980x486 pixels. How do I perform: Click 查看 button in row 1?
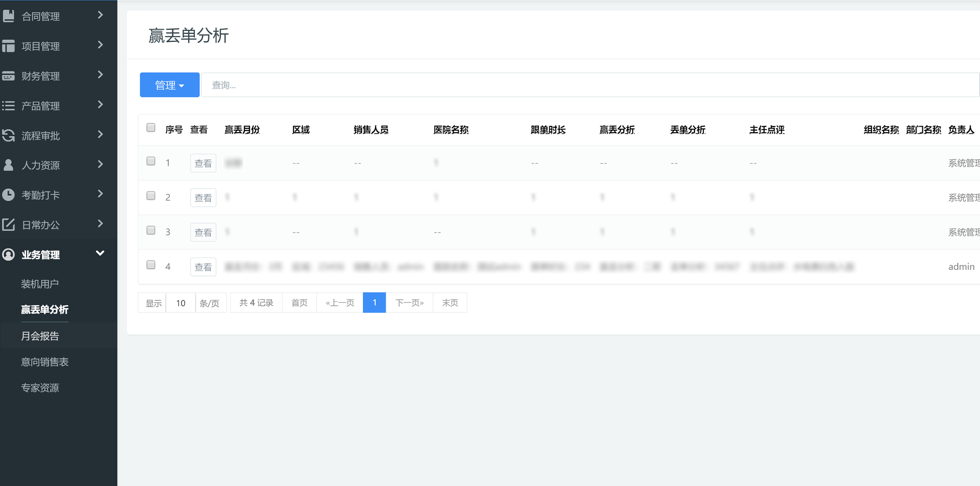coord(203,164)
